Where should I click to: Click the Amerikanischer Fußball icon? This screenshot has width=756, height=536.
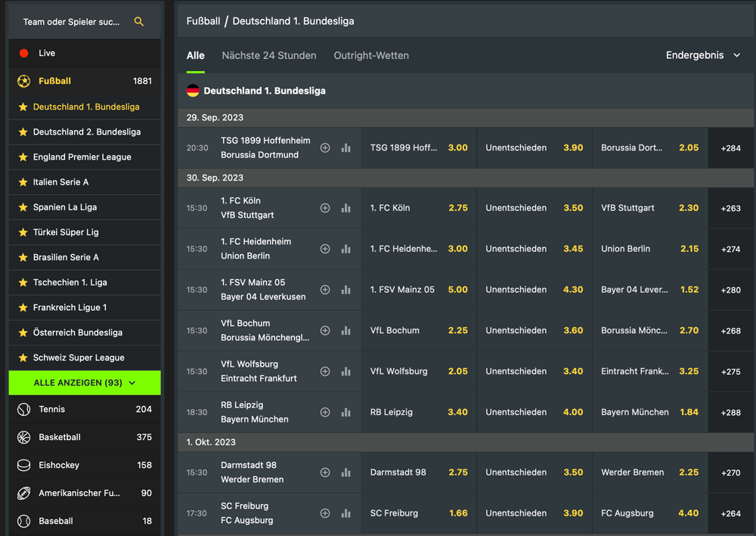click(x=23, y=493)
